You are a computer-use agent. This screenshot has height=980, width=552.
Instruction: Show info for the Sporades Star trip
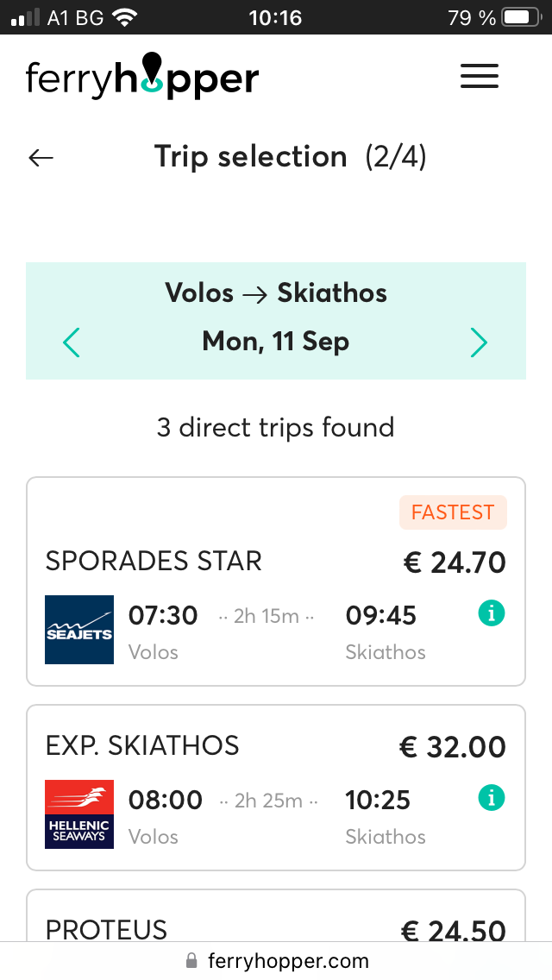click(491, 614)
